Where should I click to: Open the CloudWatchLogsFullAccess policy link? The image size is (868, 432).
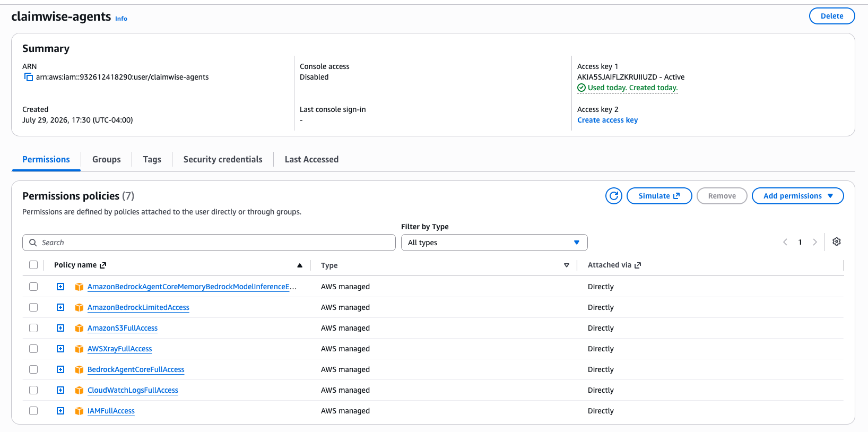[133, 390]
